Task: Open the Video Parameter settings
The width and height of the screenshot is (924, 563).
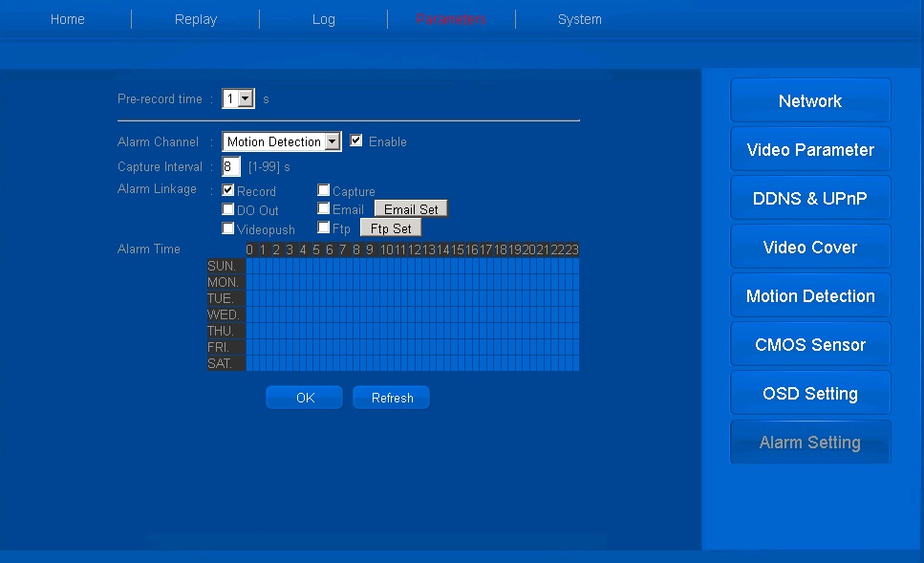Action: (810, 150)
